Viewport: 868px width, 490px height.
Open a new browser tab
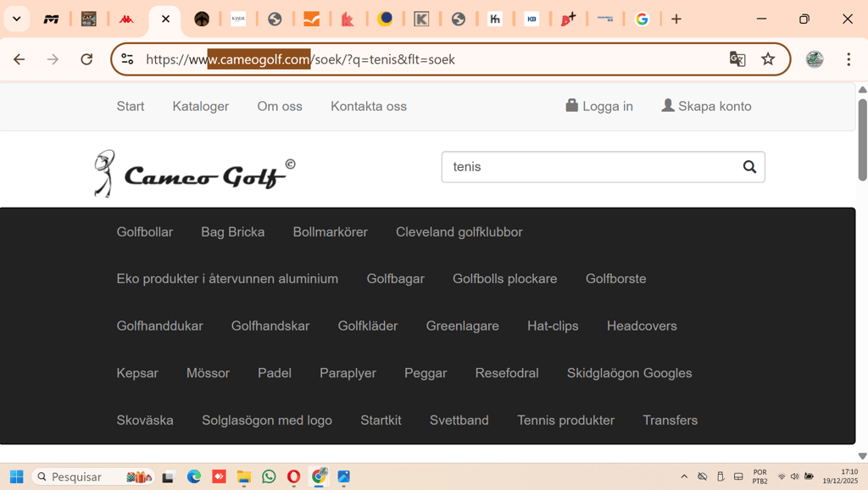coord(676,19)
